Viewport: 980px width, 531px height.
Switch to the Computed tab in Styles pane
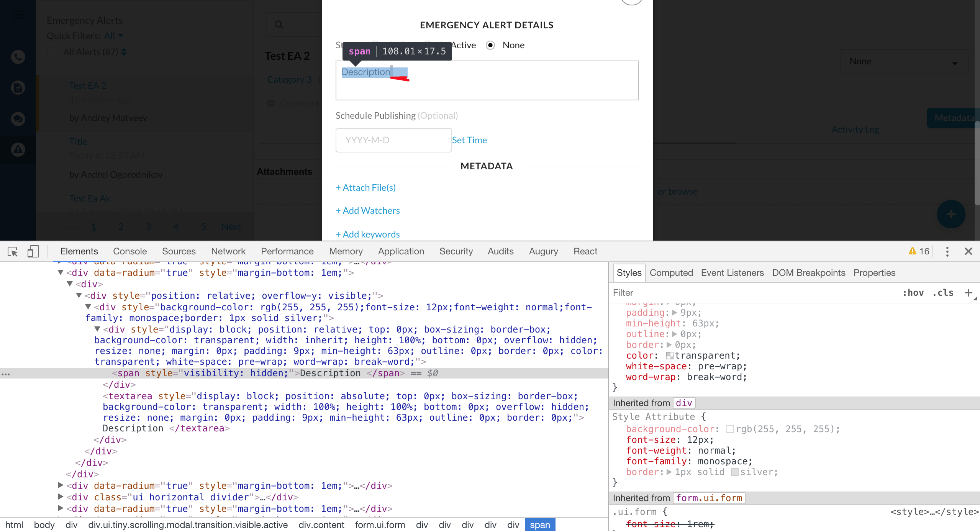click(671, 272)
